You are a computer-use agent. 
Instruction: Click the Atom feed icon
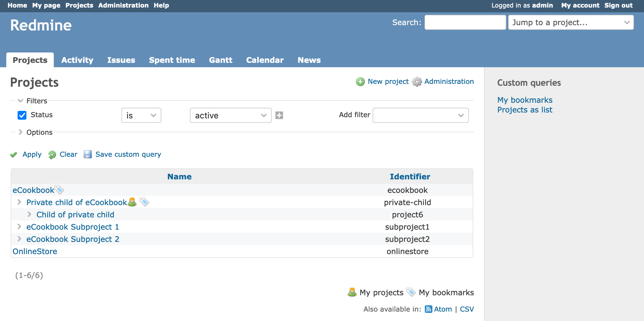[428, 309]
